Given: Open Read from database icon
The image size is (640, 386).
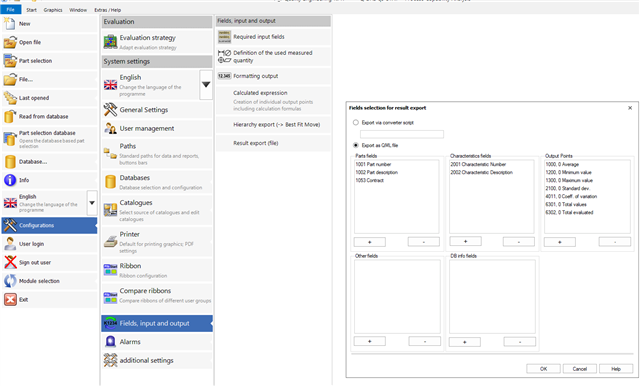Looking at the screenshot, I should pos(10,116).
